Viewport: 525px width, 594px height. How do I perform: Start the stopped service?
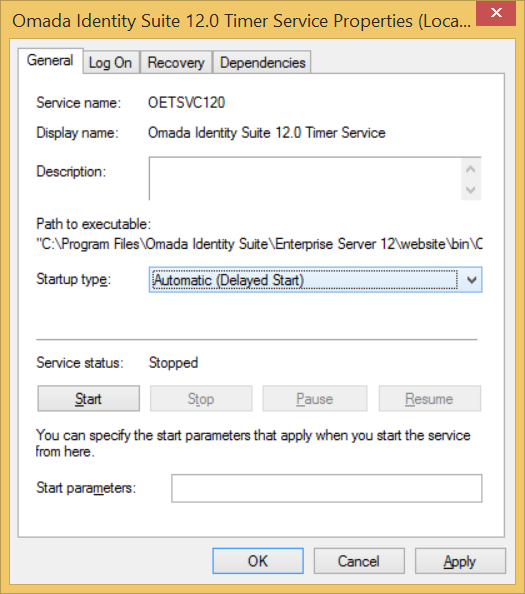(89, 399)
